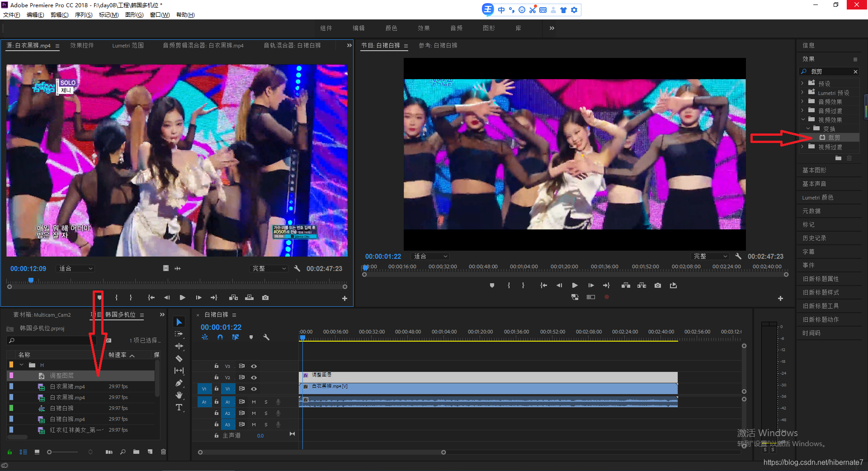Open timeline display settings wrench
This screenshot has width=868, height=471.
point(266,337)
